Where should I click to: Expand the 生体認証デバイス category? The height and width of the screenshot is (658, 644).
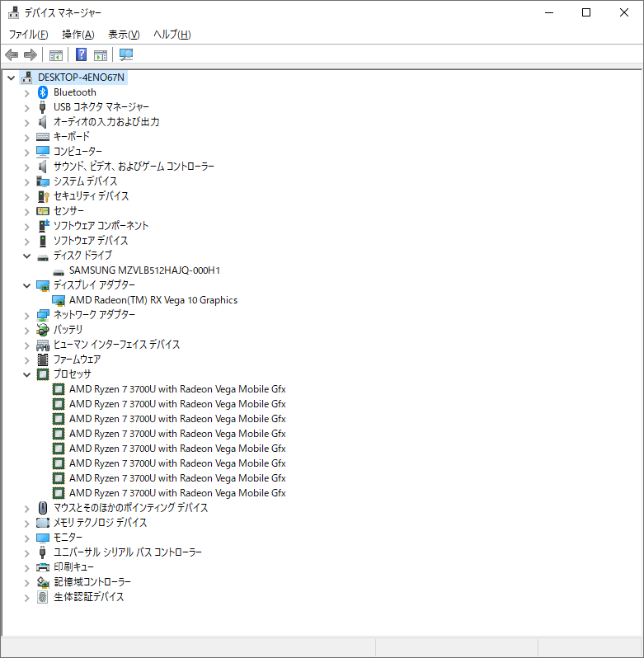(27, 598)
